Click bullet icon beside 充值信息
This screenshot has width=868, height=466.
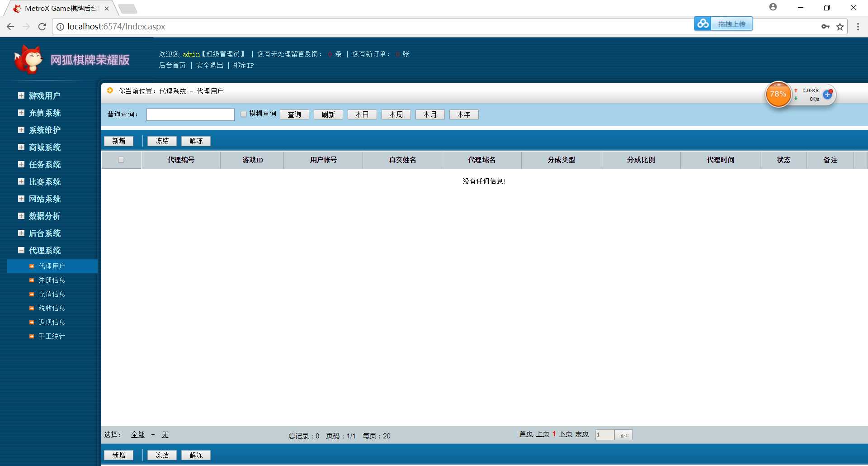(x=32, y=295)
